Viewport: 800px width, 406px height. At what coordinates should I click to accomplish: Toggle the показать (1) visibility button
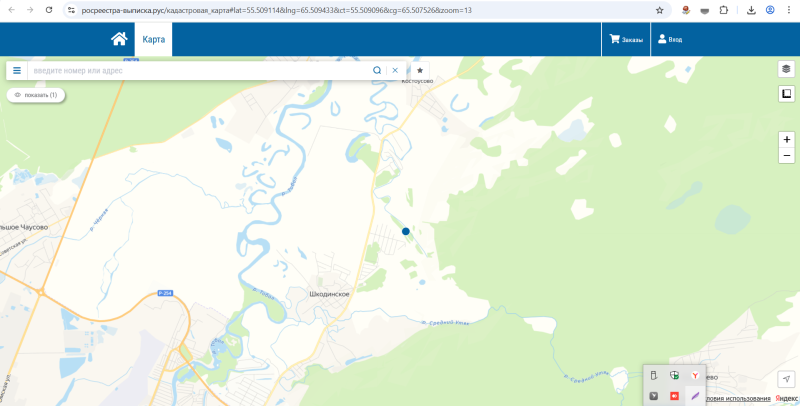pyautogui.click(x=36, y=95)
